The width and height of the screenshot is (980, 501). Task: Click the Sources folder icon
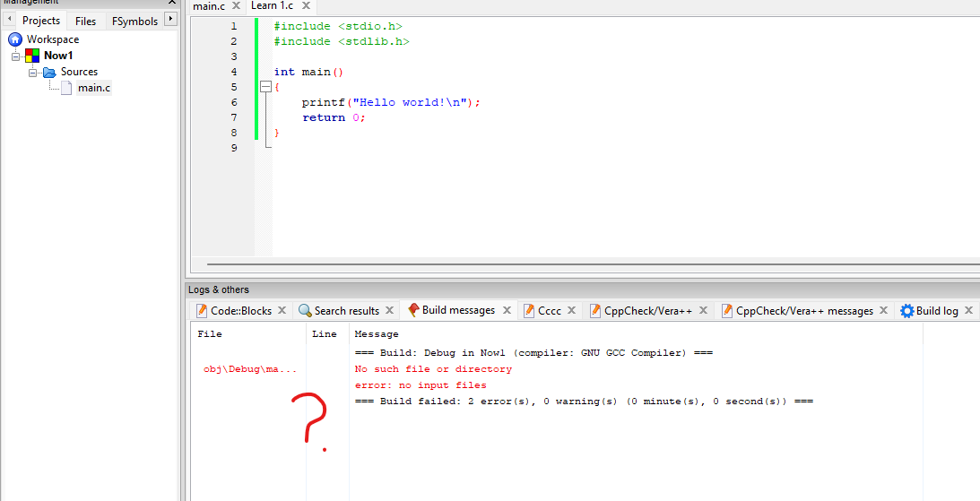click(x=49, y=72)
